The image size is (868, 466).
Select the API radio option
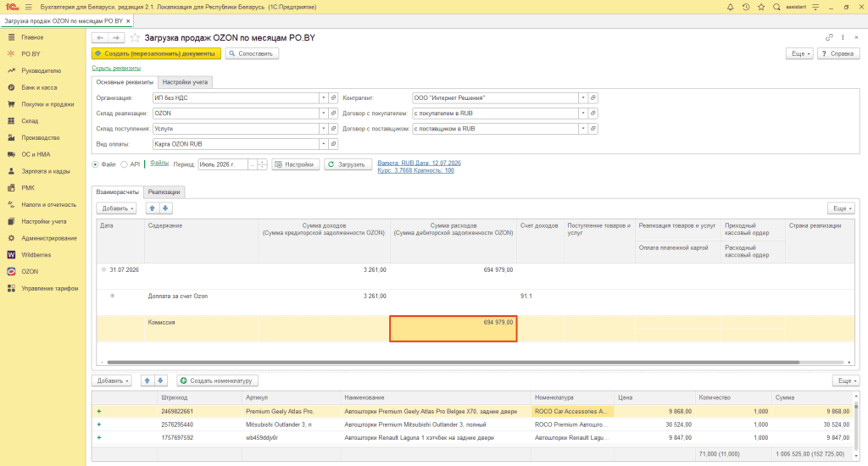click(x=124, y=164)
